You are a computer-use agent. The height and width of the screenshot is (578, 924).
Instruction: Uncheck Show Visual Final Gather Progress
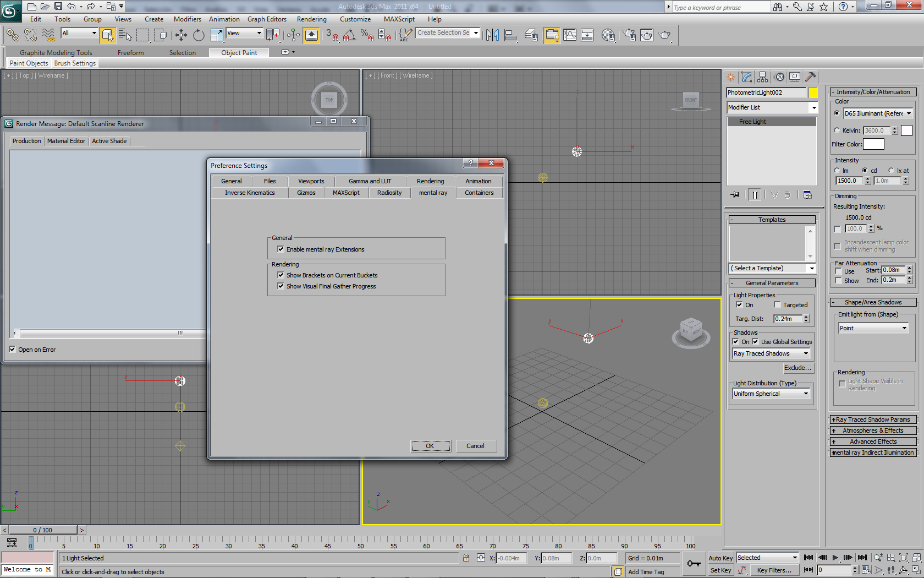(280, 286)
